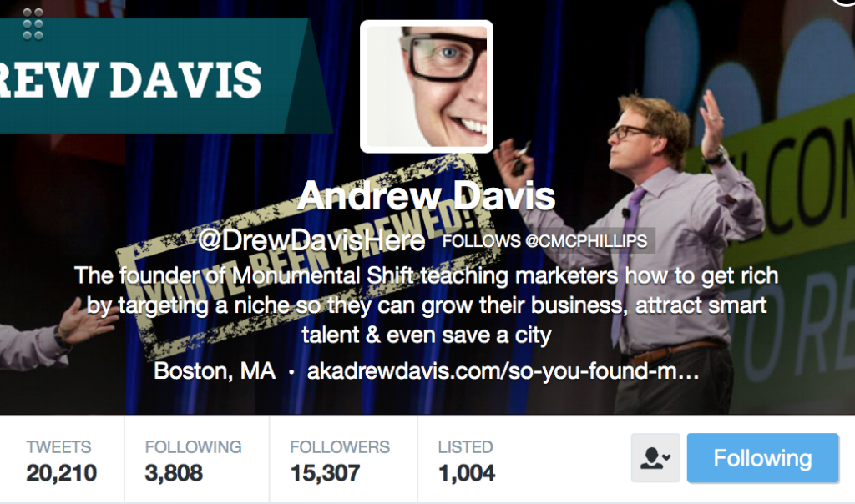Click the Boston, MA location text
This screenshot has height=504, width=855.
coord(215,371)
